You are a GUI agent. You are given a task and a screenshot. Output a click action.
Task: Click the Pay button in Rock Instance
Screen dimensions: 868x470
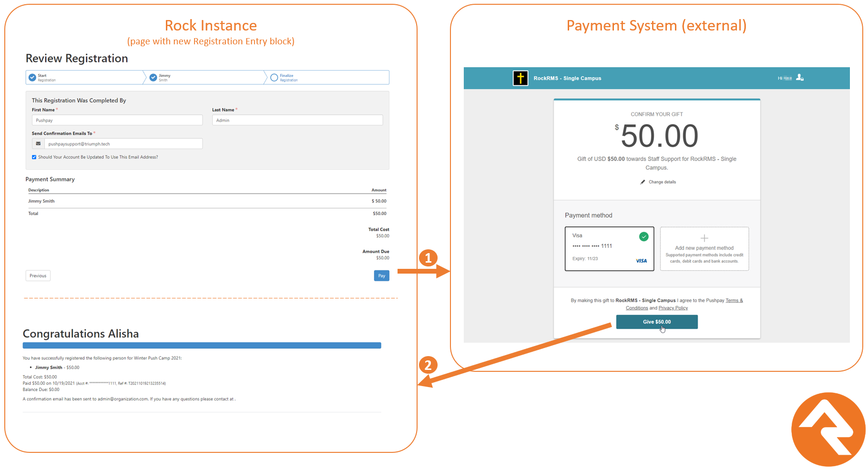click(381, 276)
